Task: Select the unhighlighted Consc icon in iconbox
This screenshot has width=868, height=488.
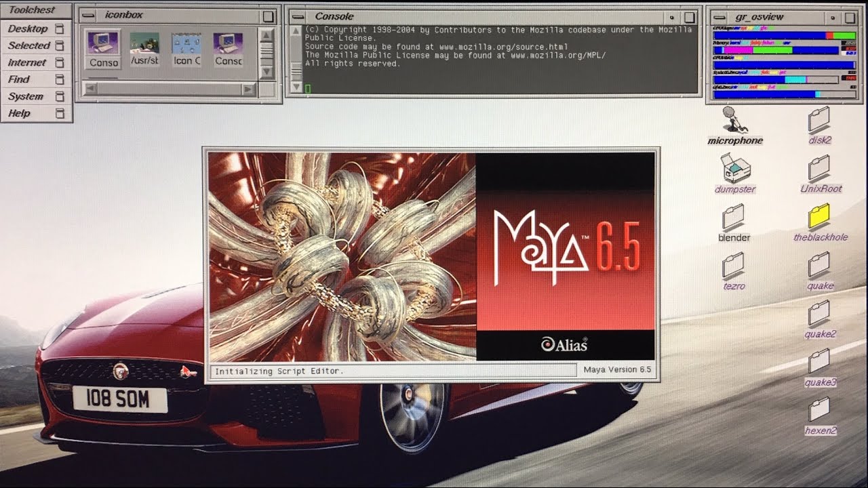Action: tap(228, 49)
